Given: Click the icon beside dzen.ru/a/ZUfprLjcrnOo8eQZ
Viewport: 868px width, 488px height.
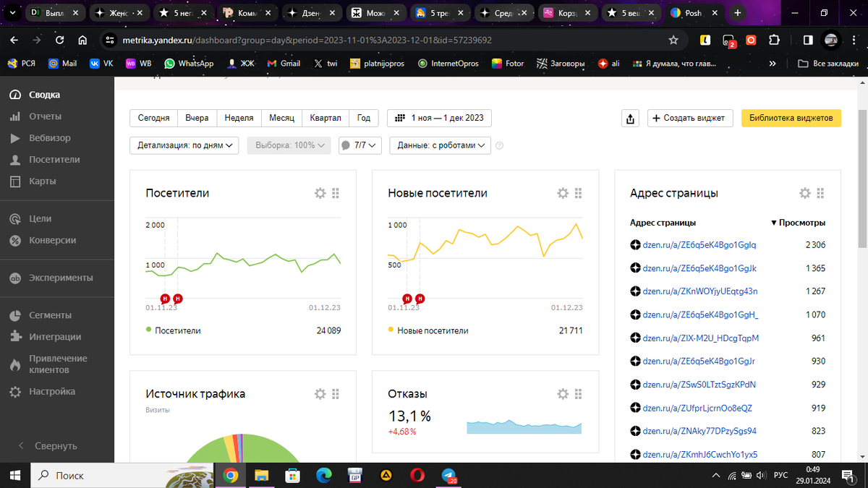Looking at the screenshot, I should (x=635, y=408).
